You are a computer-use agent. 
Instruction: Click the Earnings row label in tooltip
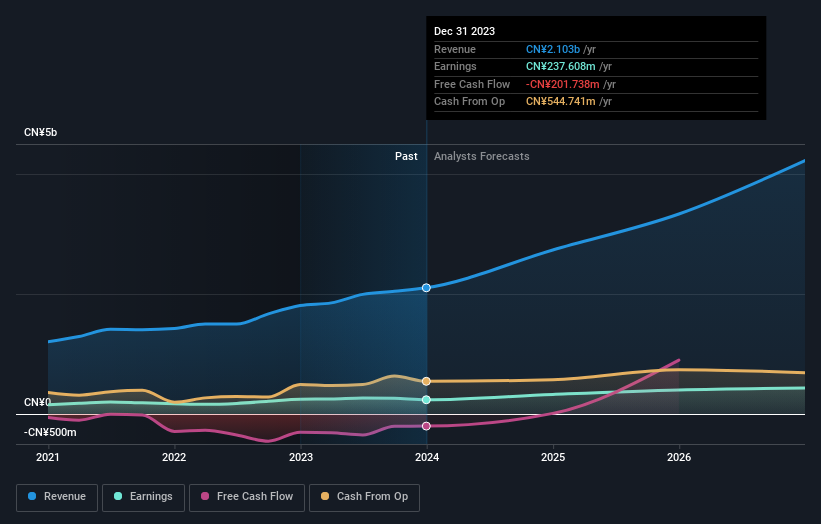coord(455,66)
